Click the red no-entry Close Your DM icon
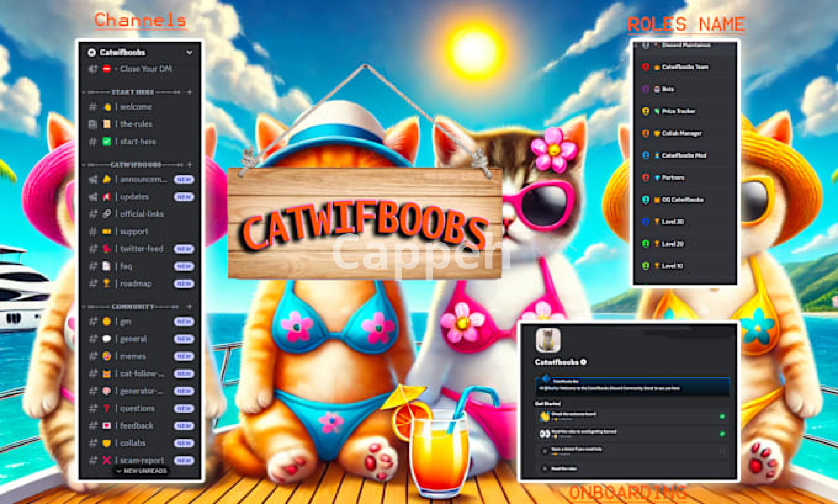This screenshot has width=838, height=504. click(106, 69)
